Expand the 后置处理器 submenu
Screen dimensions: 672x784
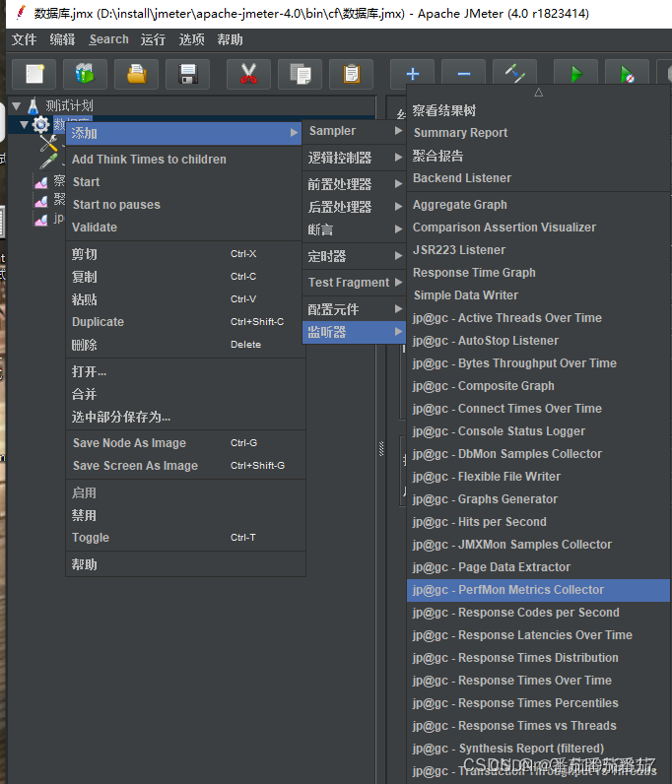click(354, 207)
